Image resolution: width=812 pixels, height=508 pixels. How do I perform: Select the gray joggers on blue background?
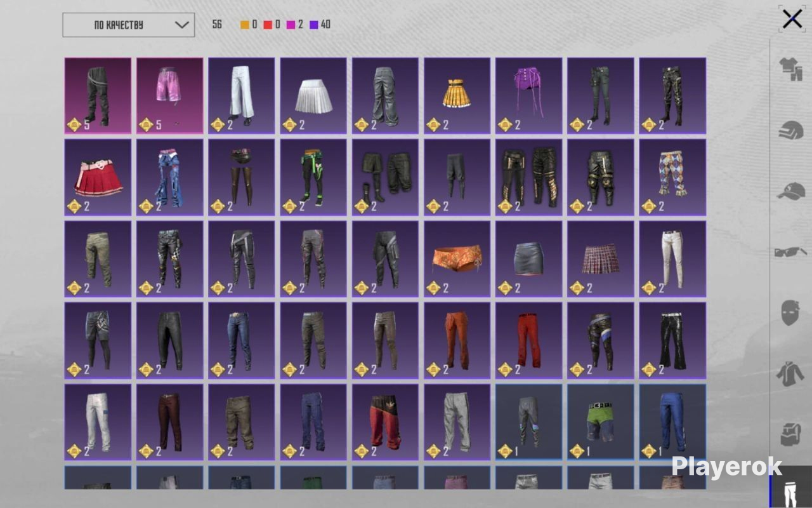point(529,422)
